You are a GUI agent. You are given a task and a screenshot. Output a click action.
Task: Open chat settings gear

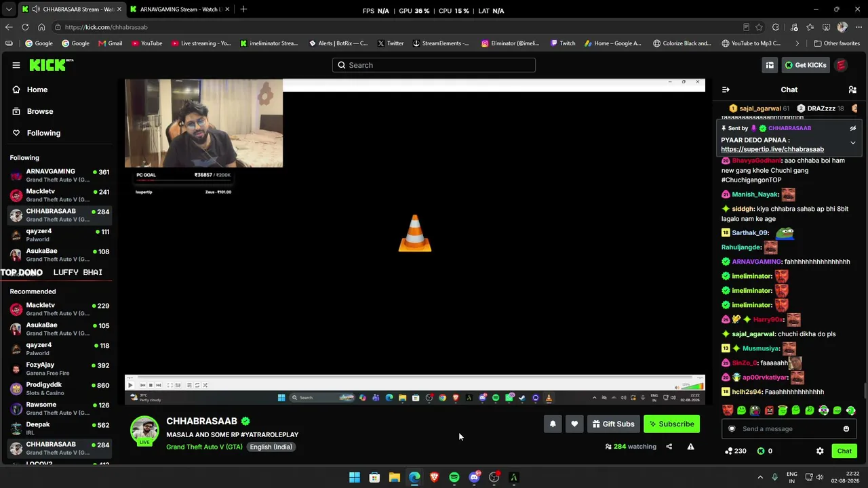click(820, 451)
